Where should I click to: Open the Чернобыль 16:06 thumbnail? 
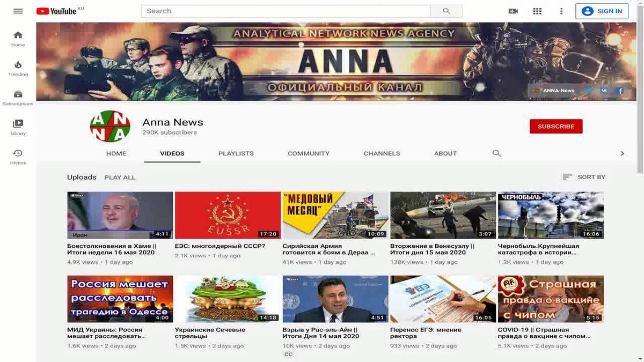(551, 215)
